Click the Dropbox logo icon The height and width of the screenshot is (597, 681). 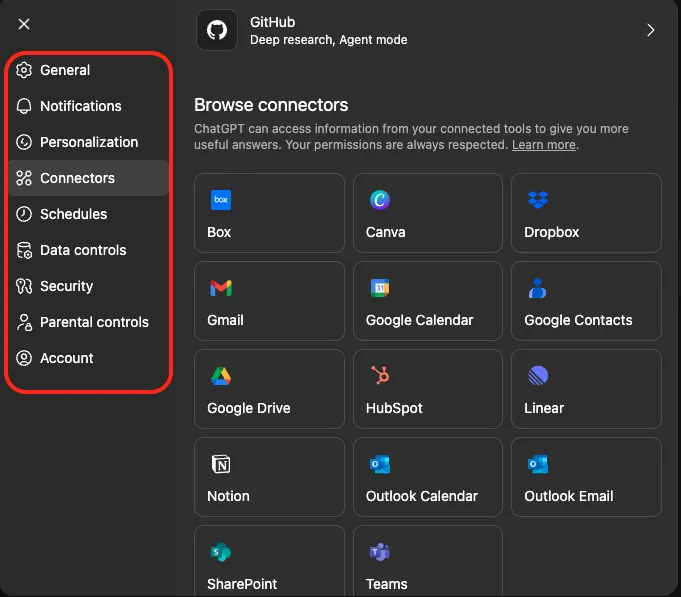click(537, 201)
